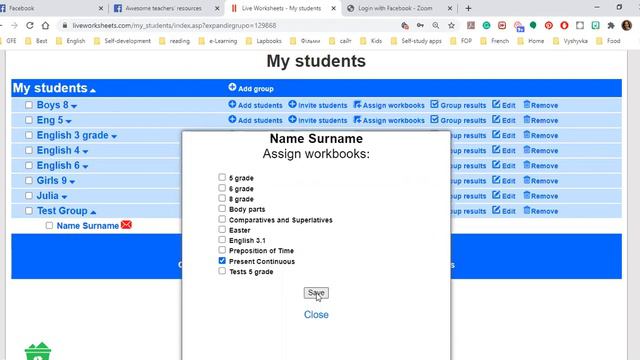Click the address bar URL field
Image resolution: width=640 pixels, height=360 pixels.
click(229, 25)
